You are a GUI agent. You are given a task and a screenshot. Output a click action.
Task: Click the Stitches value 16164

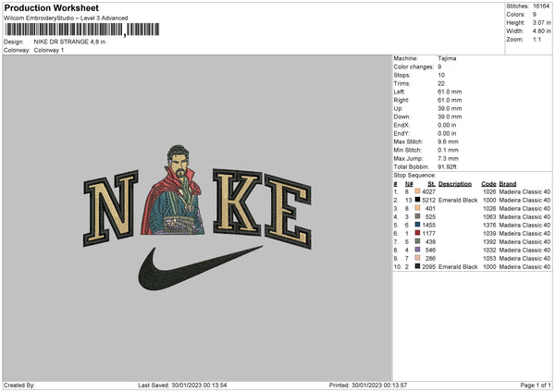[x=541, y=6]
